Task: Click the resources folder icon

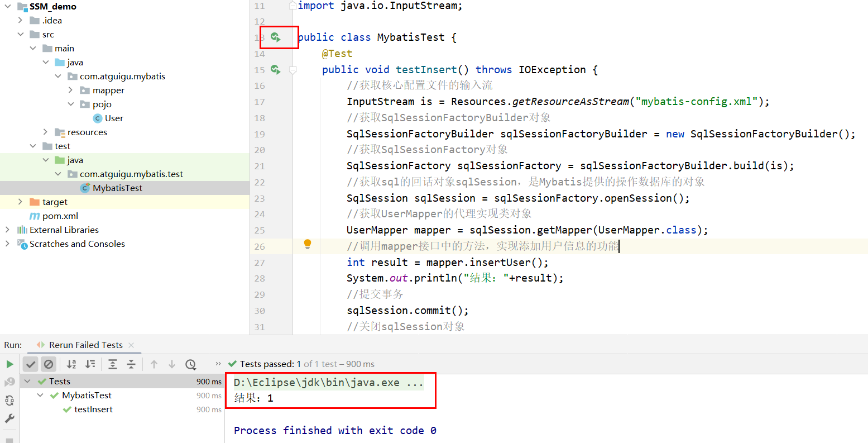Action: tap(60, 132)
